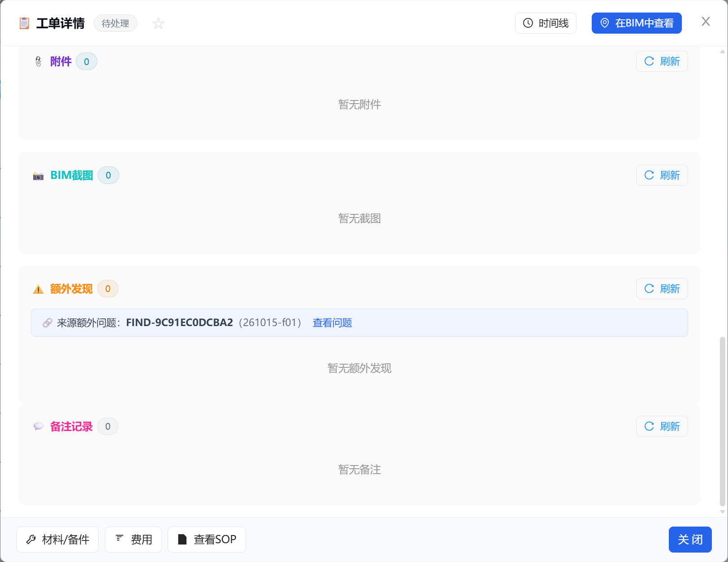Click the 暂无额外发现 placeholder text
Image resolution: width=728 pixels, height=562 pixels.
tap(360, 368)
